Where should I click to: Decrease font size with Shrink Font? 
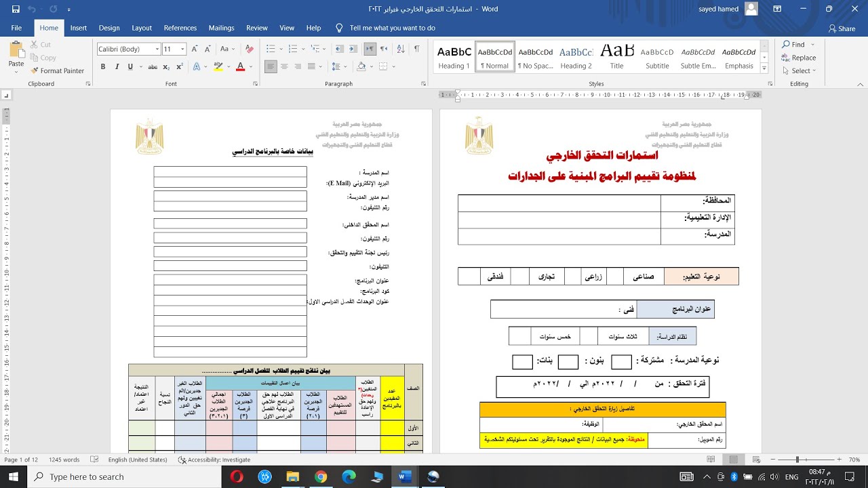coord(208,49)
